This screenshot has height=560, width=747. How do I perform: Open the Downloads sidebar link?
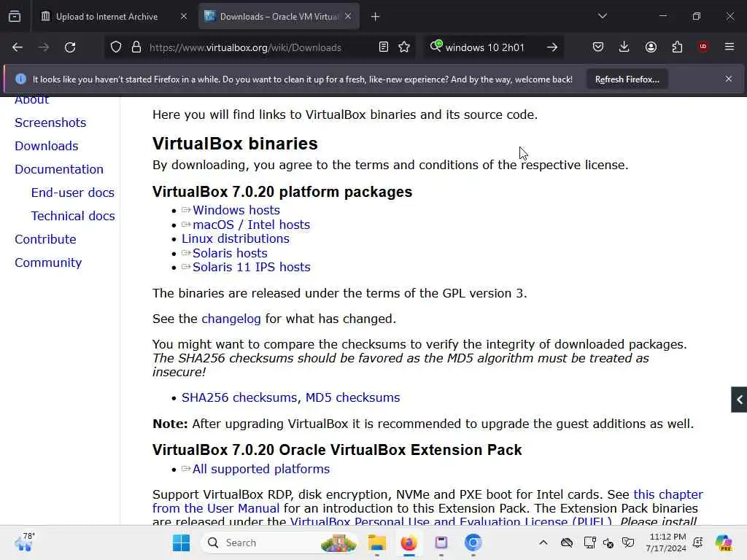(46, 146)
